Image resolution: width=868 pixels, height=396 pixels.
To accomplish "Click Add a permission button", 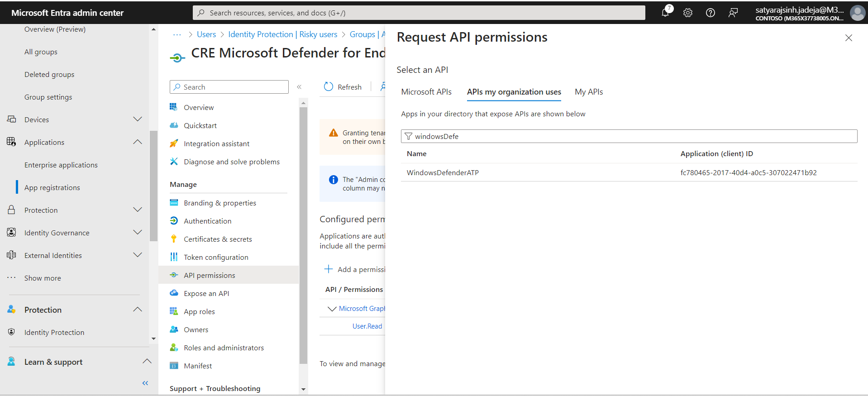I will [354, 269].
